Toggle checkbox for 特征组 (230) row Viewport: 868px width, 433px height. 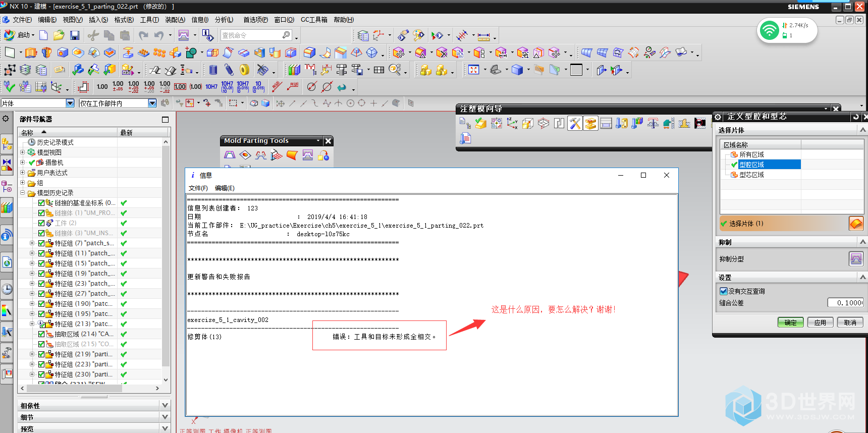coord(41,374)
